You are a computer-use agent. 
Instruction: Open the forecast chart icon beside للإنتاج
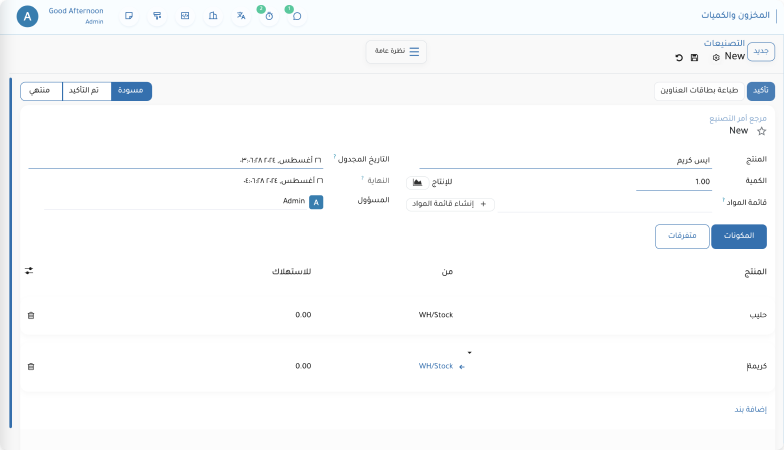tap(417, 182)
